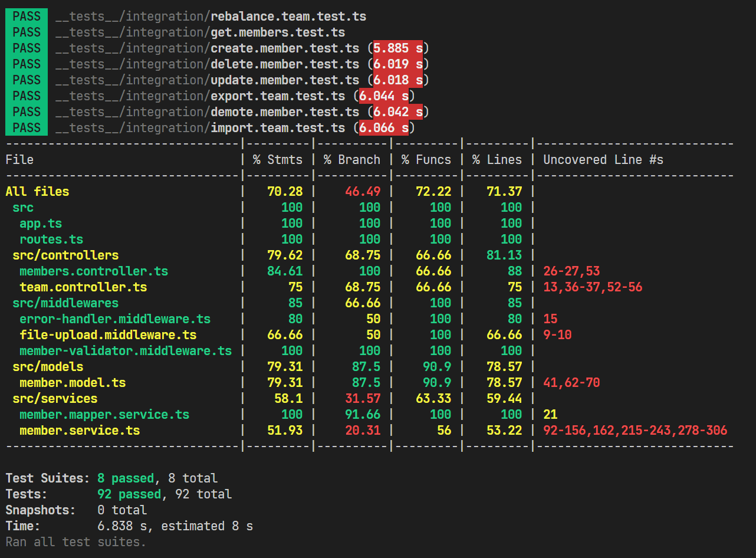Select the % Funcs column header

[x=426, y=159]
